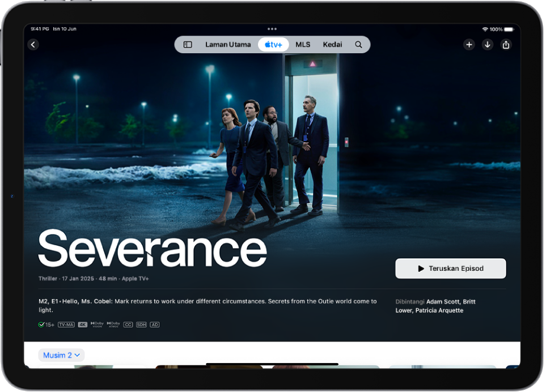Open the Kedai tab
This screenshot has height=392, width=546.
point(332,44)
